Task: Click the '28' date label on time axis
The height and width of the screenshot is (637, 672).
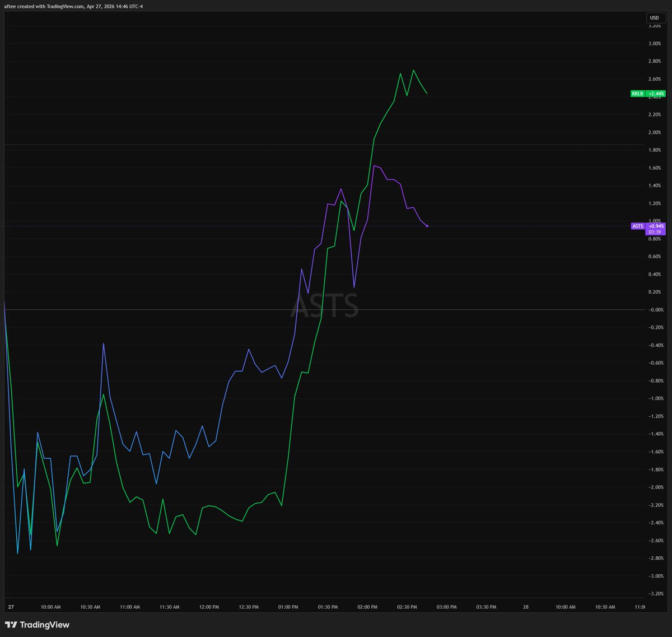Action: (x=525, y=607)
